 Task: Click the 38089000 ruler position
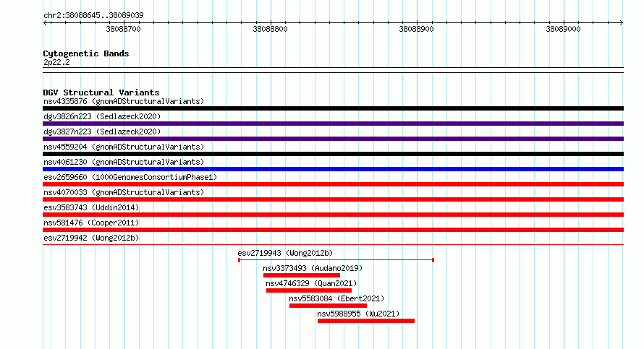tap(563, 29)
